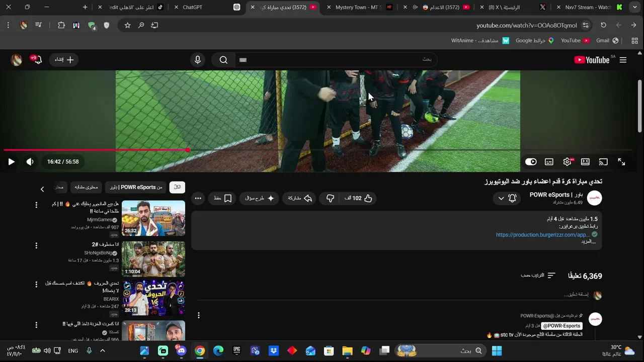Toggle full screen mode in player
The height and width of the screenshot is (362, 644).
pos(621,162)
